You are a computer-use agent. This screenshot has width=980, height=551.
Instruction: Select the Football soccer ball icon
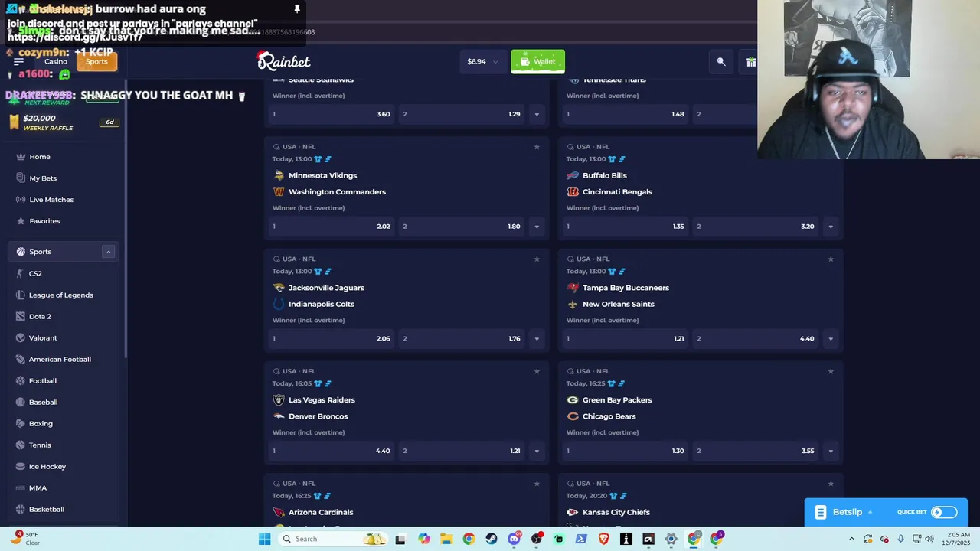[21, 380]
